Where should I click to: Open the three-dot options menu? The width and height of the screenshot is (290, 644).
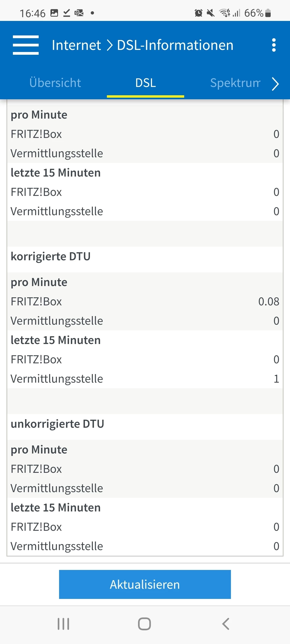pos(274,45)
